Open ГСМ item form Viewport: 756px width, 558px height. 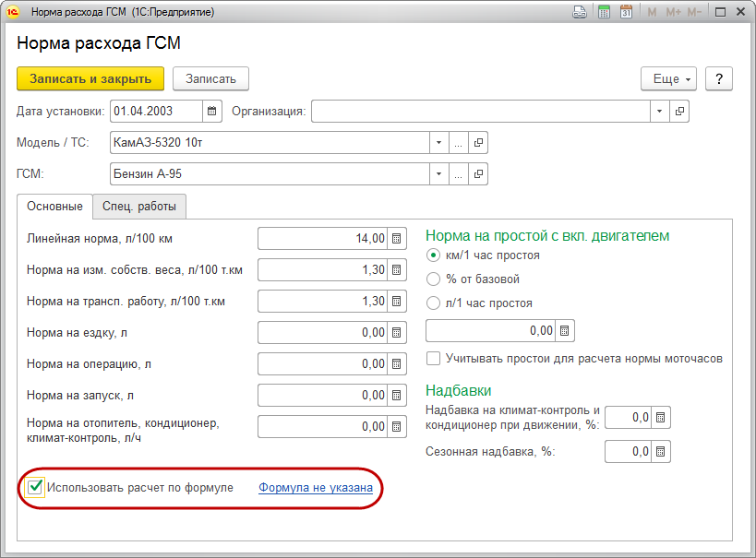click(x=478, y=174)
